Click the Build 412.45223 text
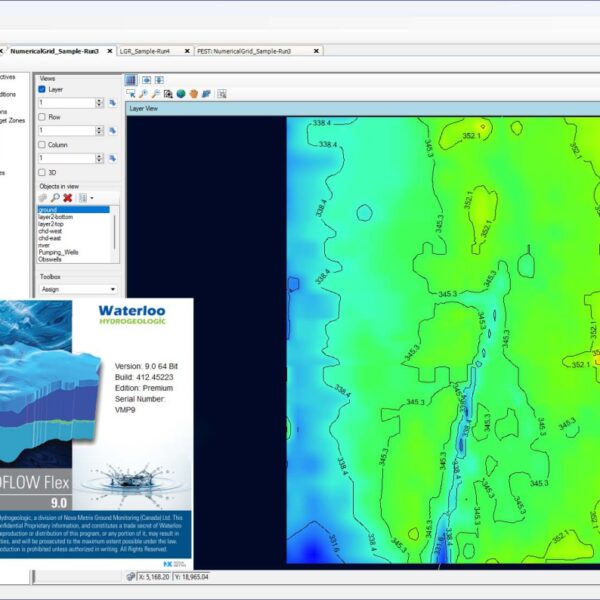This screenshot has width=600, height=600. coord(144,377)
